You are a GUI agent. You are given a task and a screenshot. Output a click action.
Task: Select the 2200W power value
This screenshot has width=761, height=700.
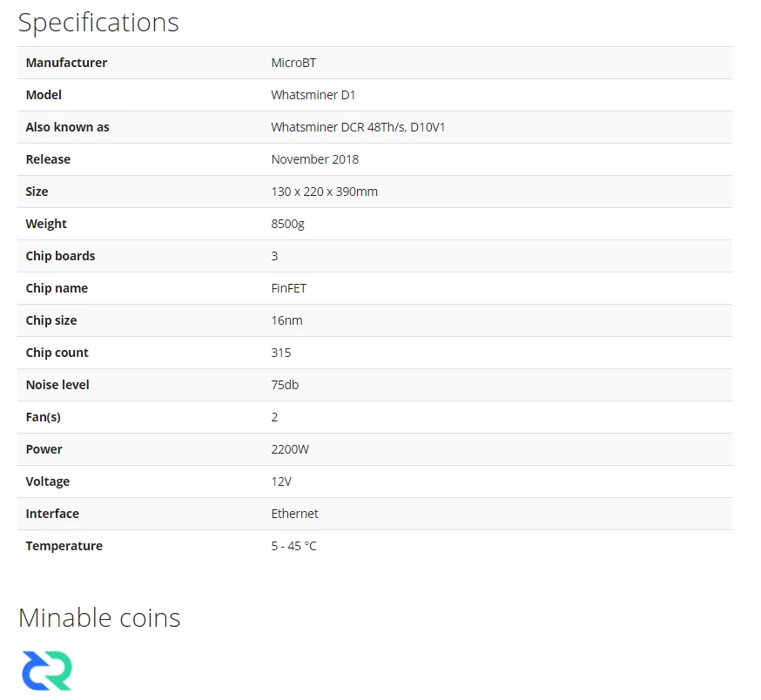pos(290,449)
